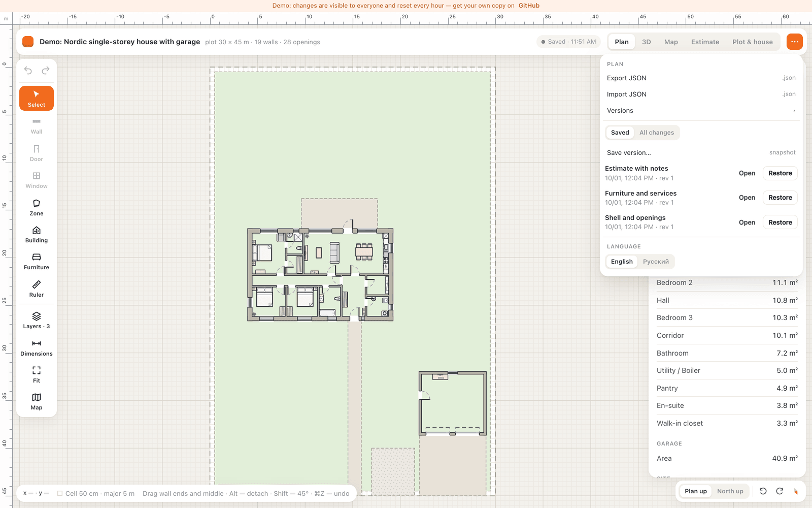Choose Export JSON

tap(701, 78)
